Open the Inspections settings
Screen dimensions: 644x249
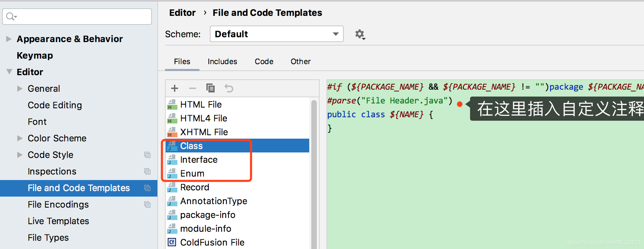52,171
